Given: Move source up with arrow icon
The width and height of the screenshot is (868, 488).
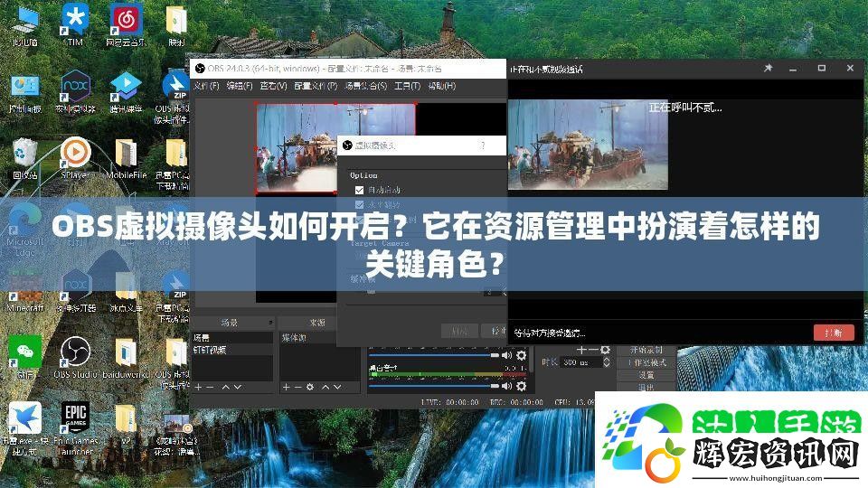Looking at the screenshot, I should (325, 388).
